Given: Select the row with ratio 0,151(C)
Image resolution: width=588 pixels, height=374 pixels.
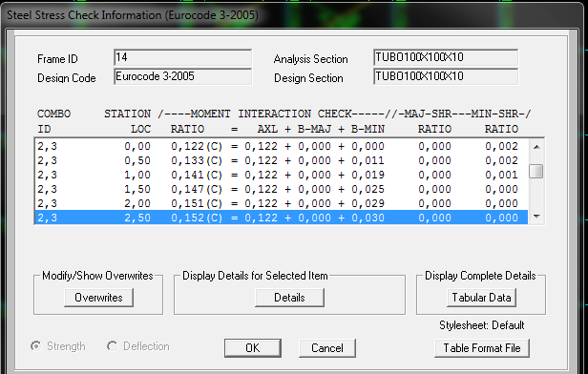Looking at the screenshot, I should [282, 203].
